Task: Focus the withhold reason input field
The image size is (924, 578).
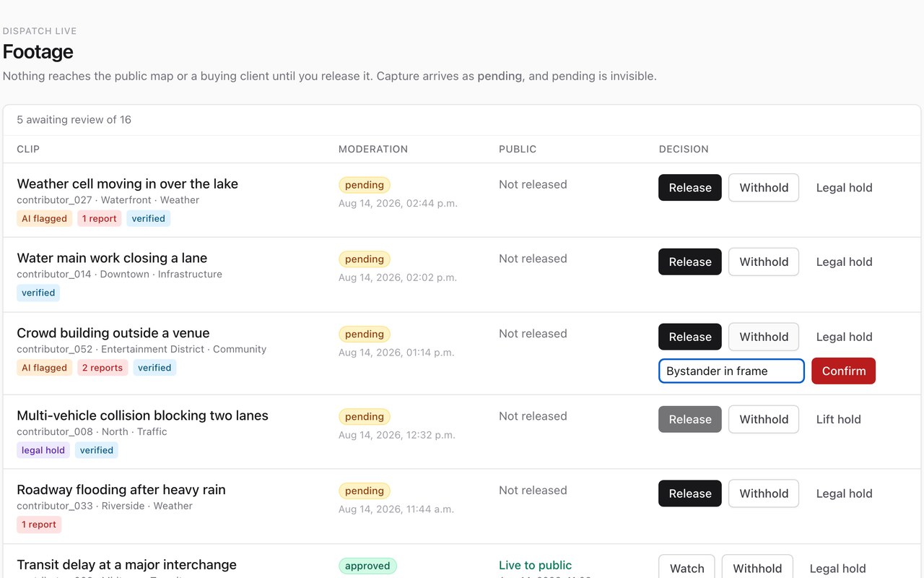Action: click(x=731, y=371)
